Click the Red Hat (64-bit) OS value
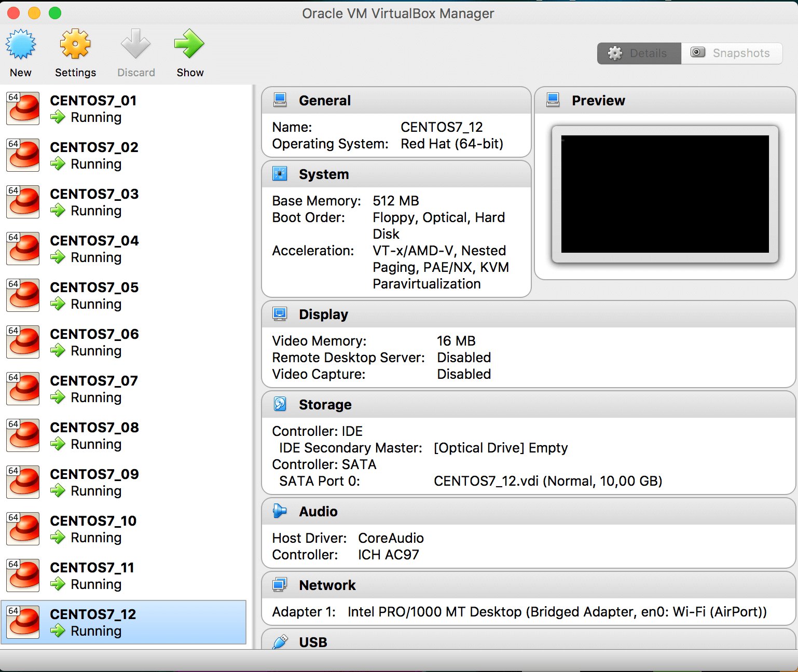798x672 pixels. [x=452, y=144]
